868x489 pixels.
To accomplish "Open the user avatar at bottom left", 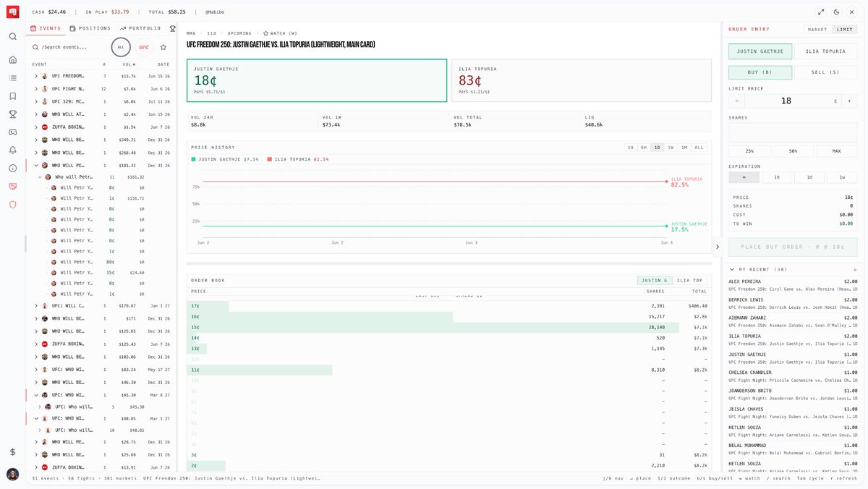I will (13, 475).
